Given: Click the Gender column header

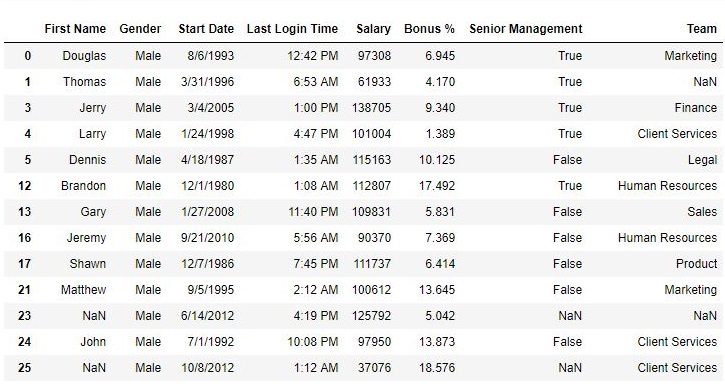Looking at the screenshot, I should (140, 29).
